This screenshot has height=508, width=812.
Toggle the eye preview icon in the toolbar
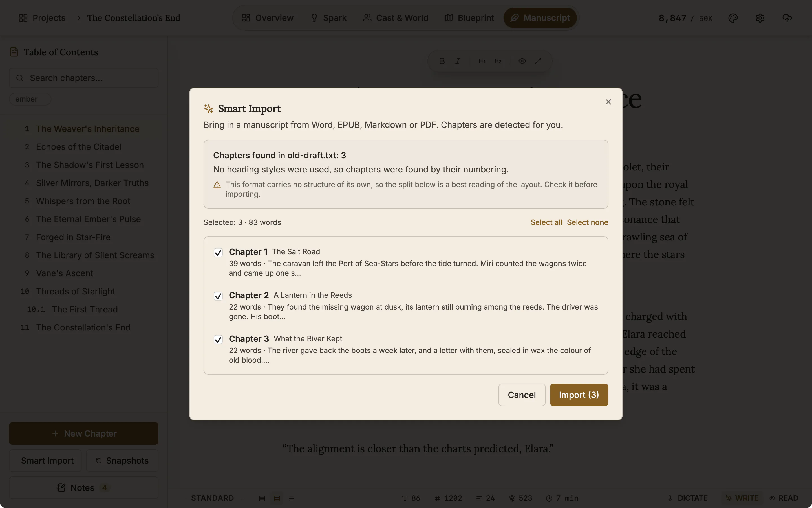tap(522, 61)
